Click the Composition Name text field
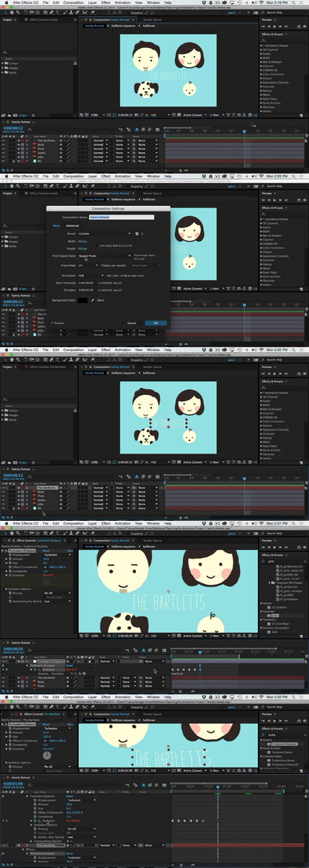 [x=121, y=218]
